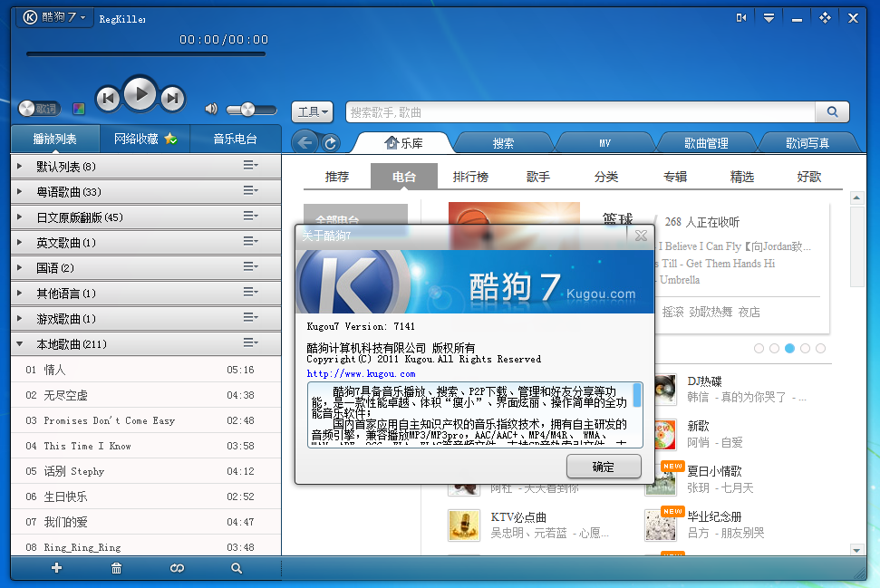Screen dimensions: 880x588
Task: Open list menu icon for 游戏歌曲
Action: pyautogui.click(x=250, y=318)
